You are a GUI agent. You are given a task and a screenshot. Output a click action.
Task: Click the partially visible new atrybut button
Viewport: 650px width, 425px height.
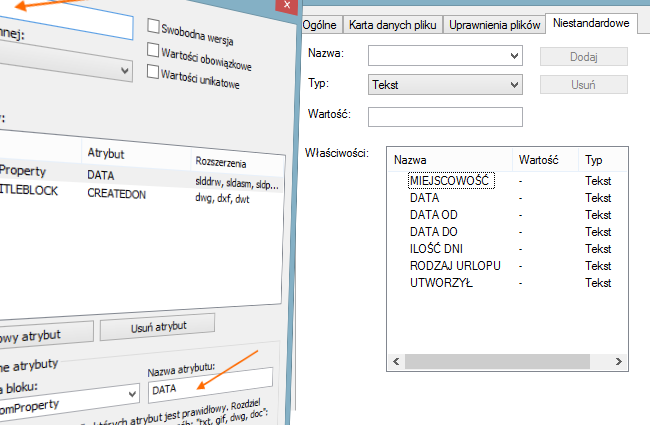click(x=44, y=335)
